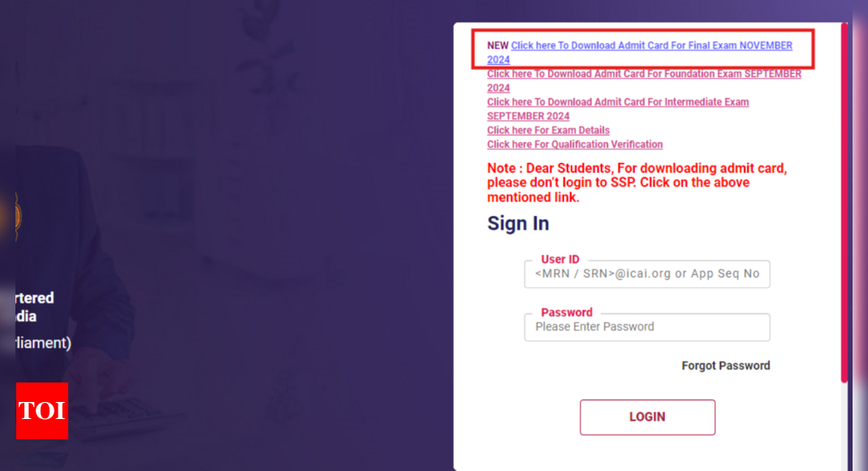Open the Exam Details link
The image size is (868, 471).
coord(548,130)
